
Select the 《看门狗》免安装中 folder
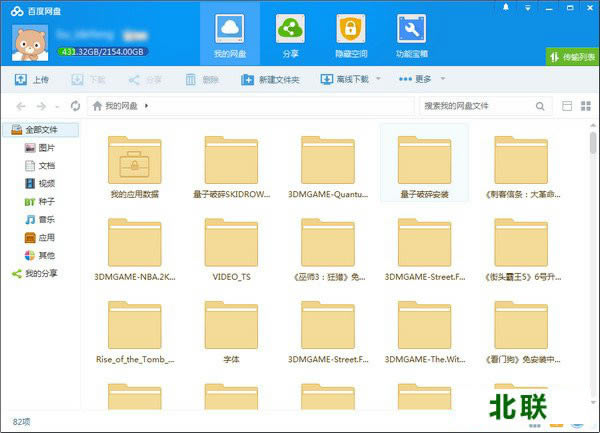pos(521,332)
